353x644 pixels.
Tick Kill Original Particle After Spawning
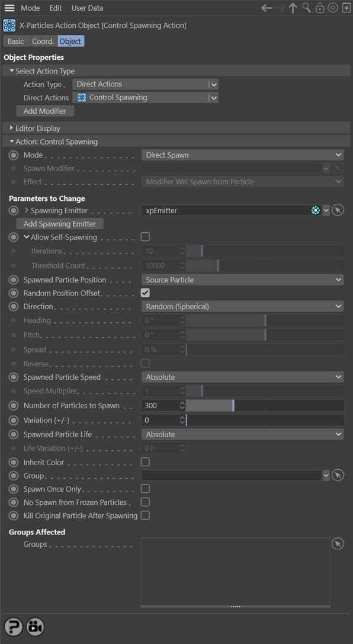point(145,515)
